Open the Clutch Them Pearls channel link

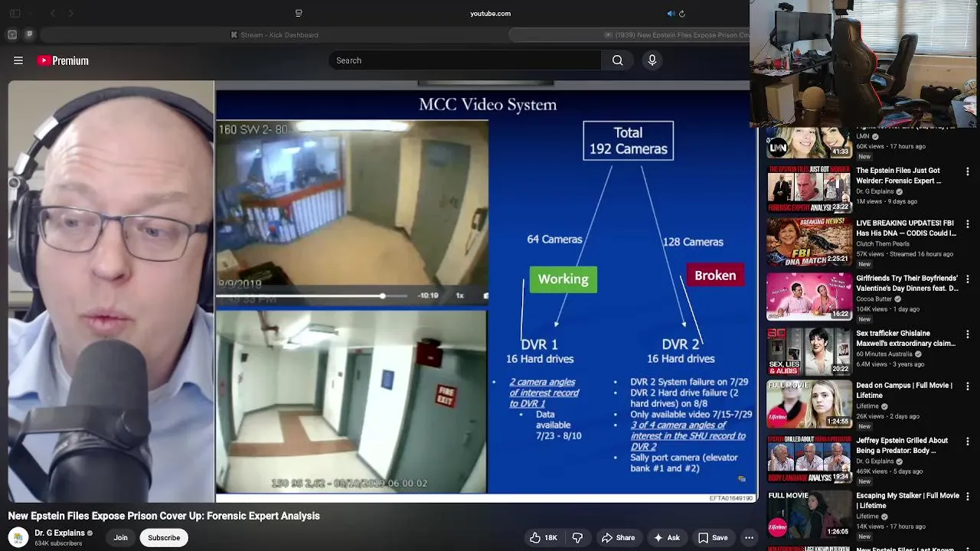click(x=883, y=244)
